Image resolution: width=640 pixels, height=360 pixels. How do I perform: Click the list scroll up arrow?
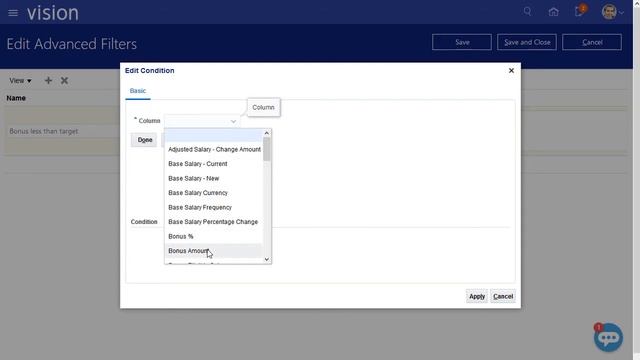(x=267, y=133)
